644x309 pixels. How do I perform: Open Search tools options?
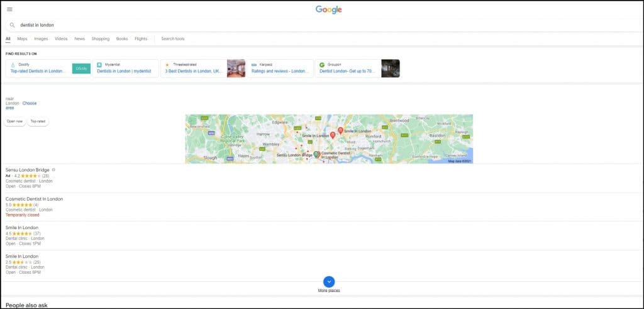coord(172,39)
